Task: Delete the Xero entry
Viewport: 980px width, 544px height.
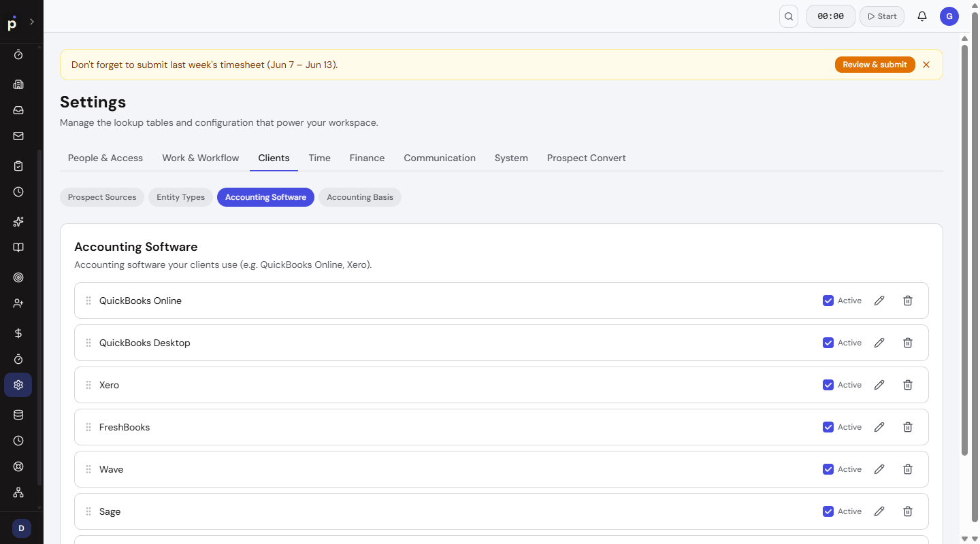Action: pos(908,385)
